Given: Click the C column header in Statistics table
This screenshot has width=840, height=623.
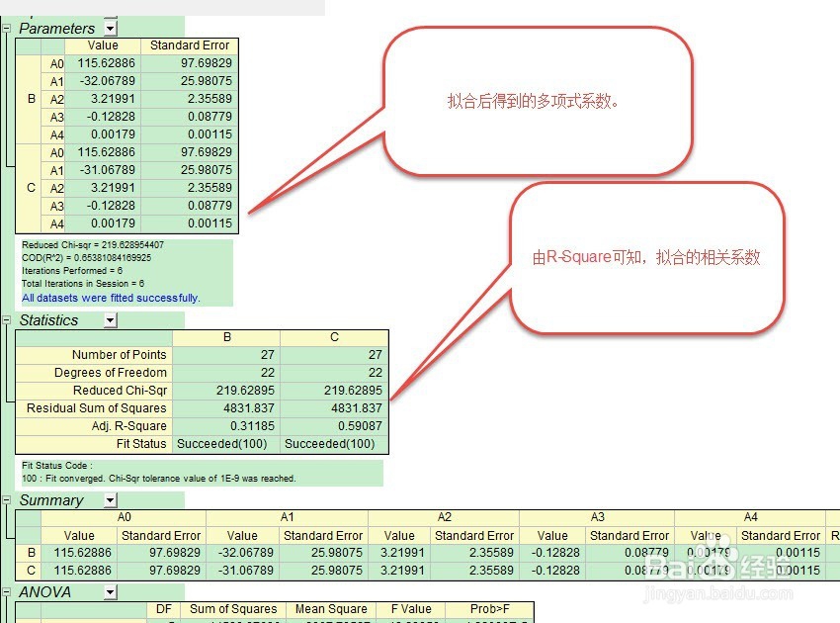Looking at the screenshot, I should pos(334,337).
